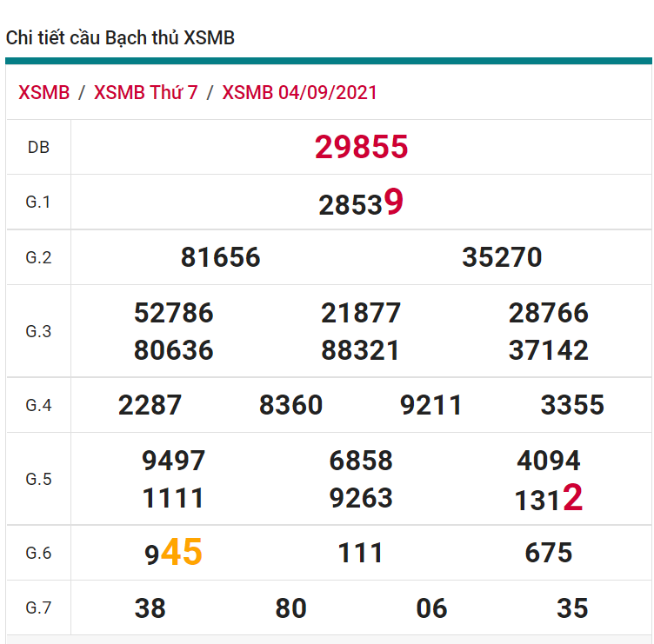
Task: Select G.4 number 9211
Action: coord(431,405)
